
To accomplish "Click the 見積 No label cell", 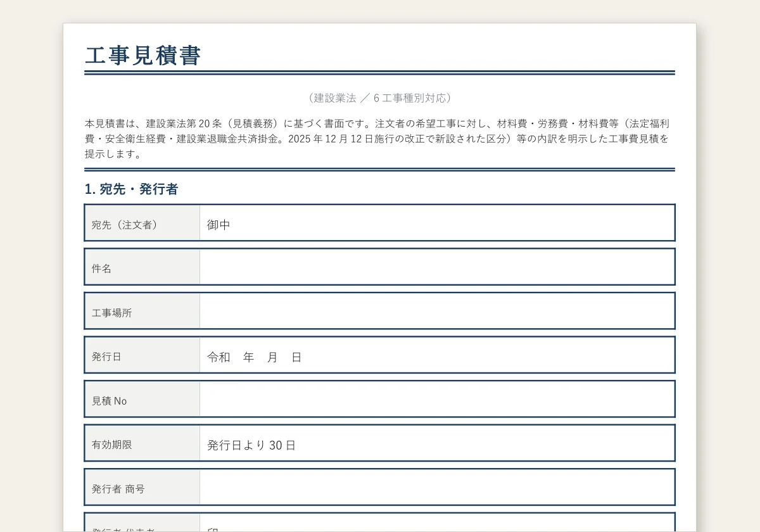I will (x=142, y=399).
